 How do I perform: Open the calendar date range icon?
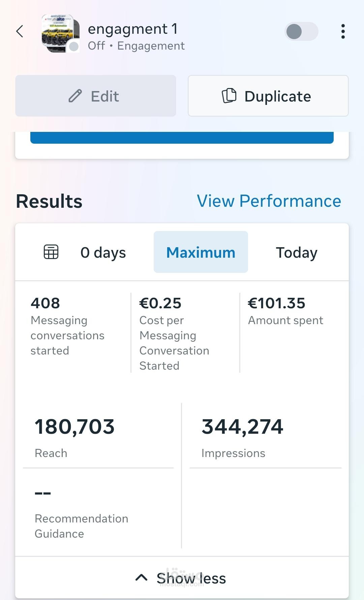[51, 252]
